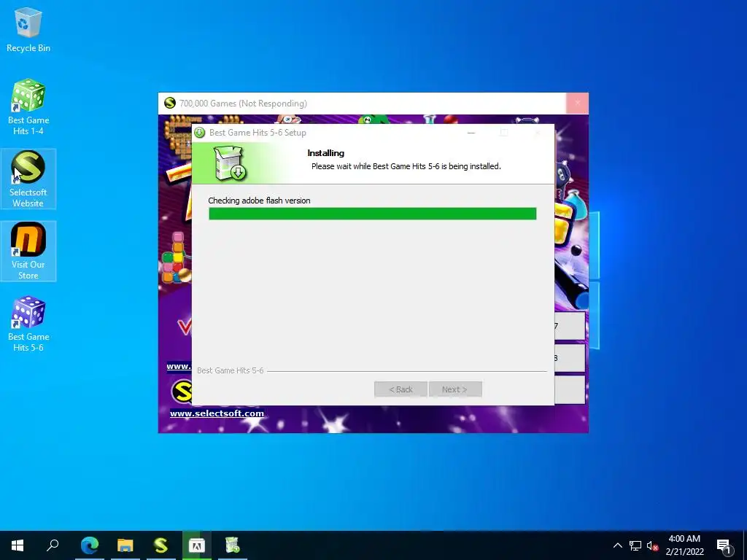The width and height of the screenshot is (747, 560).
Task: Click the installer box icon in the header
Action: 229,163
